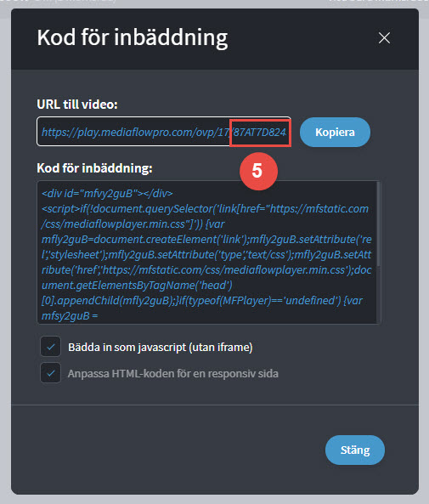Click the Stäng button

pos(355,450)
